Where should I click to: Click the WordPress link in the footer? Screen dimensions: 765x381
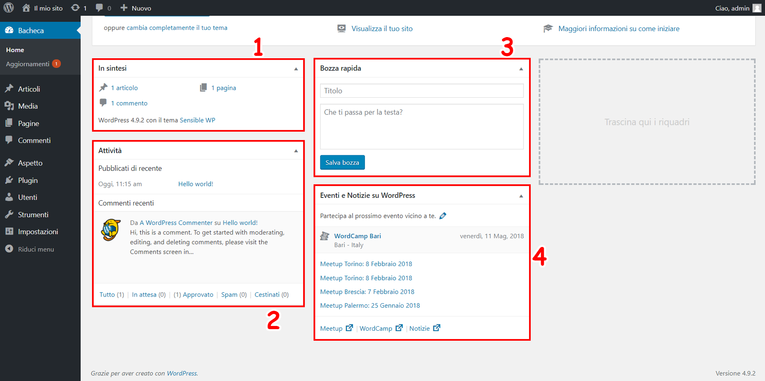pos(182,373)
